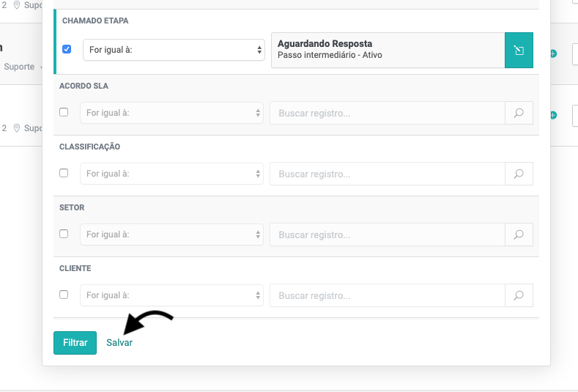This screenshot has width=578, height=392.
Task: Enable the Setor filter checkbox
Action: [64, 234]
